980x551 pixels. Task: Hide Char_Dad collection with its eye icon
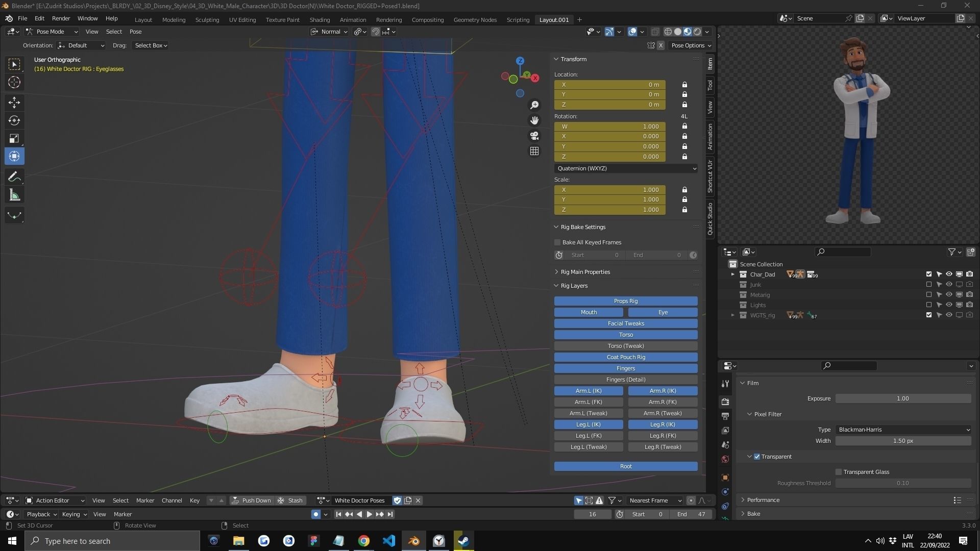pyautogui.click(x=949, y=274)
